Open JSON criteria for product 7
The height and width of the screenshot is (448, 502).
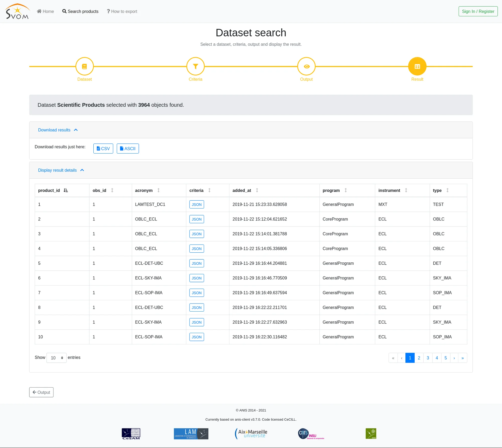coord(197,293)
